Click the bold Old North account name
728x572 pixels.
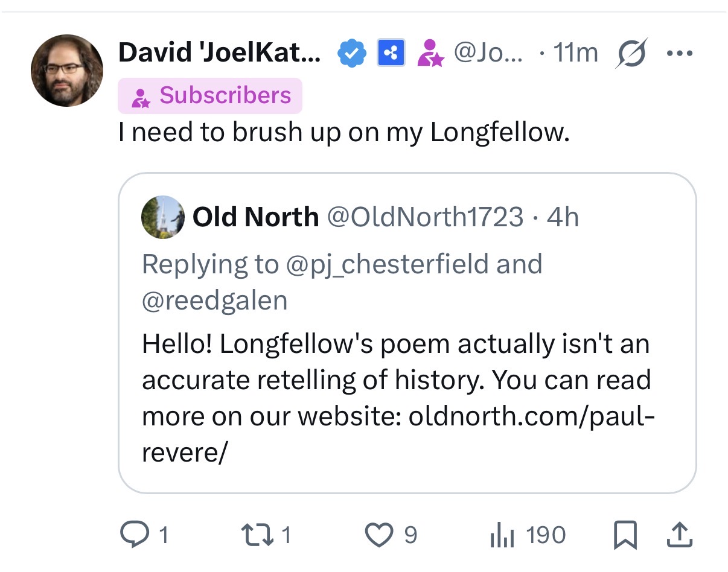point(255,217)
